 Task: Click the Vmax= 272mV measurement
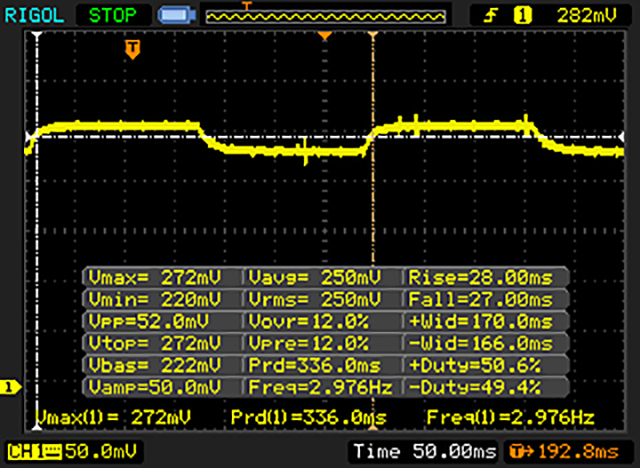(x=155, y=278)
